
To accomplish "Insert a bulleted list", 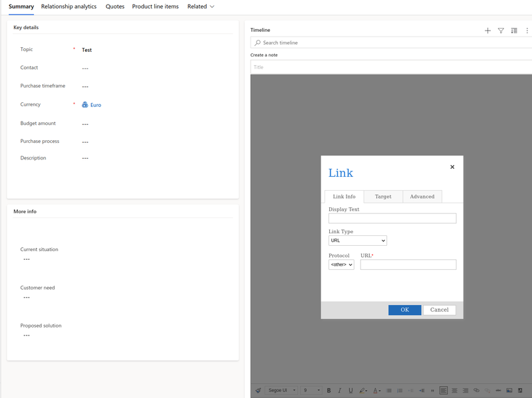I will 389,391.
